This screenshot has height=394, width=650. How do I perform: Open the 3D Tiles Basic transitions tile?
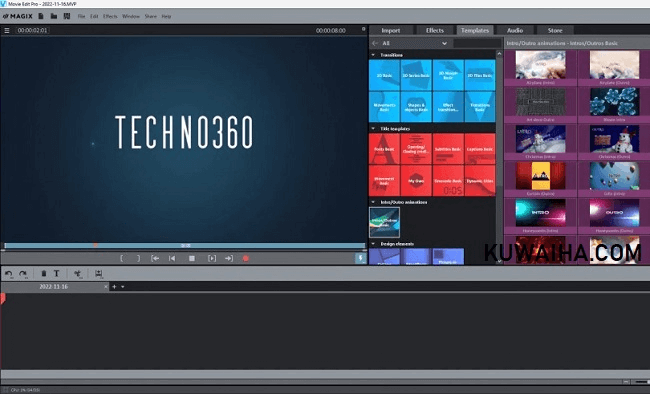(480, 75)
